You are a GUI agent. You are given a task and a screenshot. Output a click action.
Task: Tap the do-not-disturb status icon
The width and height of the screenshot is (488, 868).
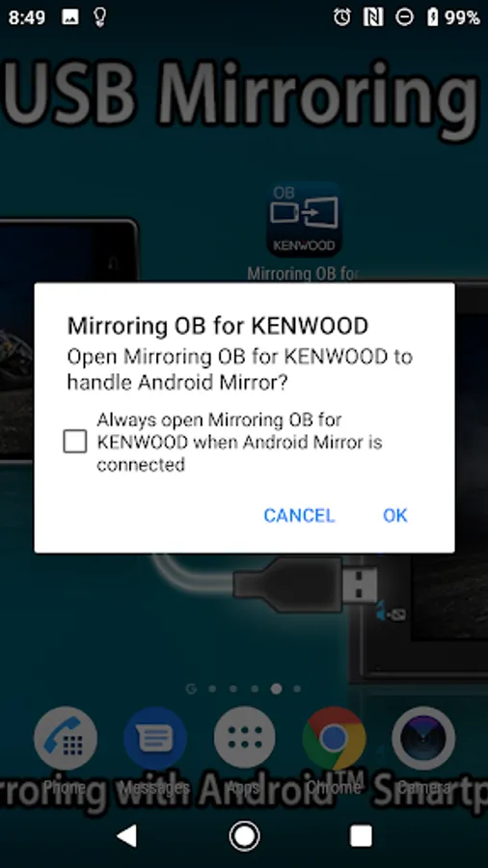click(x=404, y=17)
